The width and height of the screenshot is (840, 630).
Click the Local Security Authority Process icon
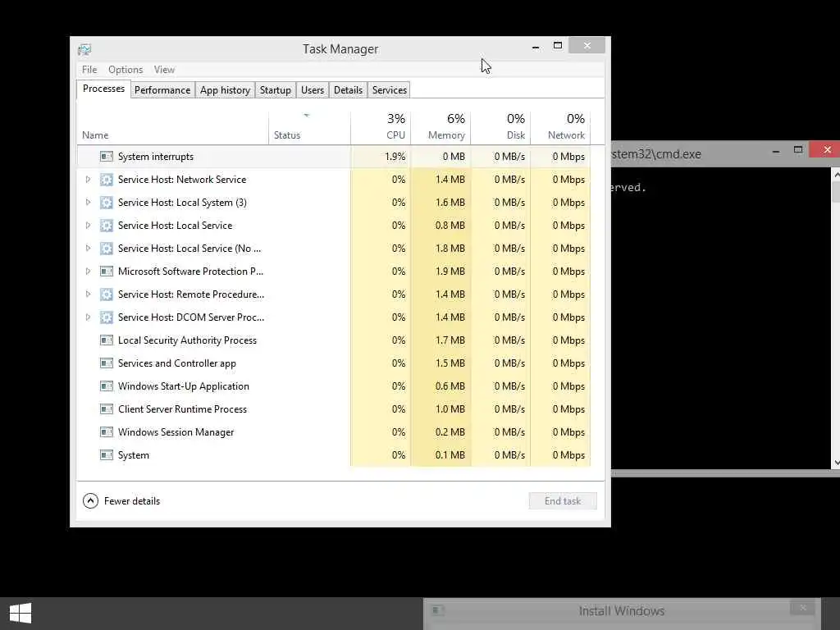107,340
